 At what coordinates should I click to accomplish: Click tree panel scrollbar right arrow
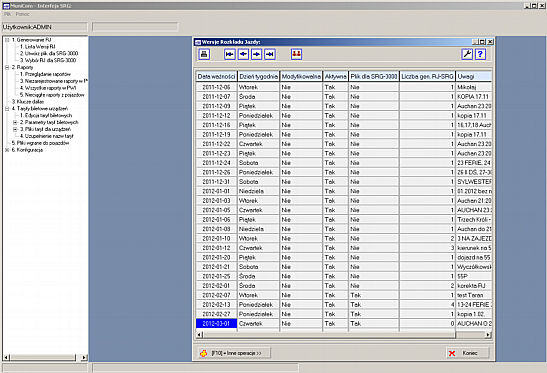tap(84, 358)
